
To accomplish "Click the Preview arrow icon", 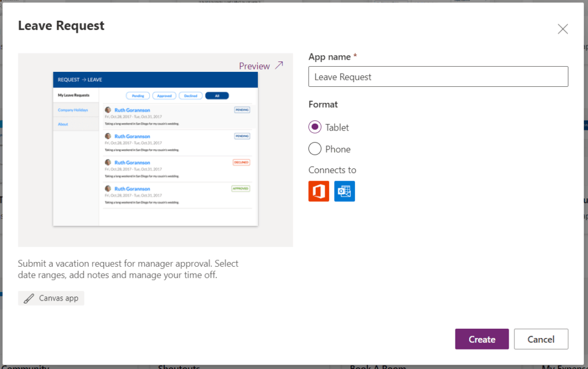I will 279,66.
